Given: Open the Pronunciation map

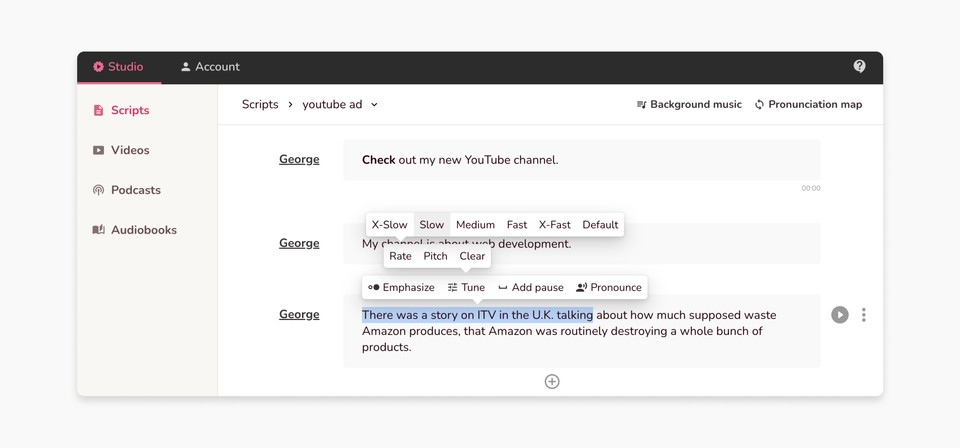Looking at the screenshot, I should (x=808, y=105).
